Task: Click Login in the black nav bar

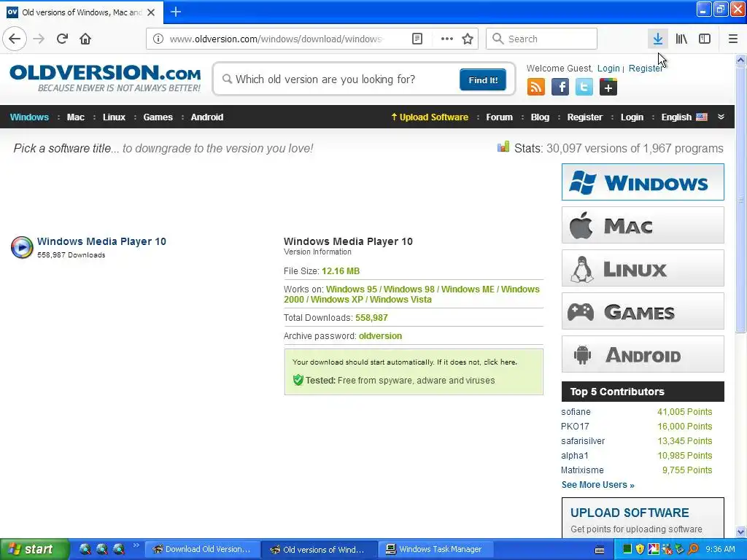Action: [632, 117]
